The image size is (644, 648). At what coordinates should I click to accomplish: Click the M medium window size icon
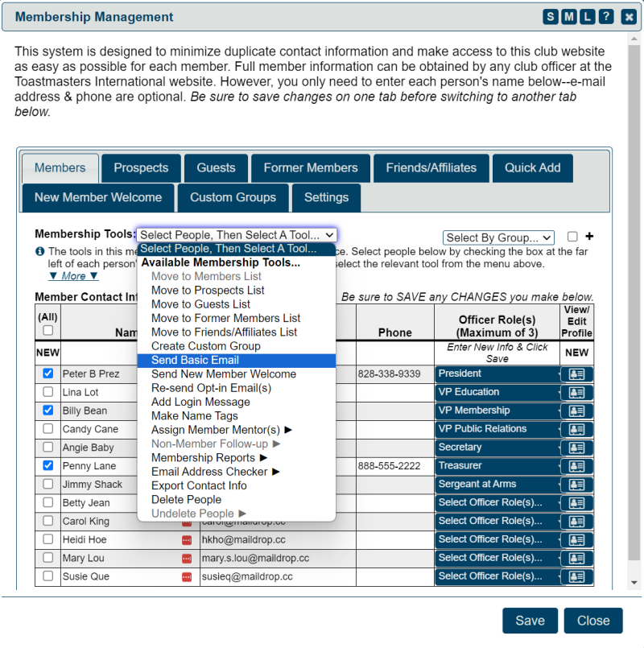point(569,17)
